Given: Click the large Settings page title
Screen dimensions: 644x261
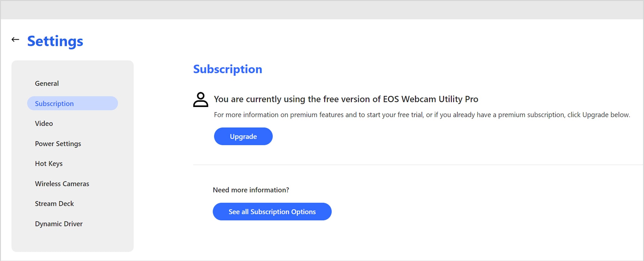Looking at the screenshot, I should [55, 41].
